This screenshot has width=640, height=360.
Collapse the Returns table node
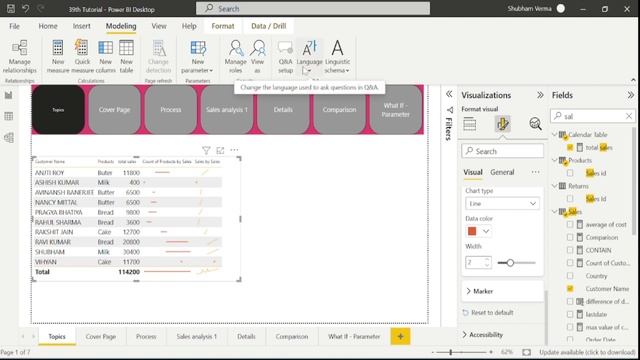coord(555,186)
